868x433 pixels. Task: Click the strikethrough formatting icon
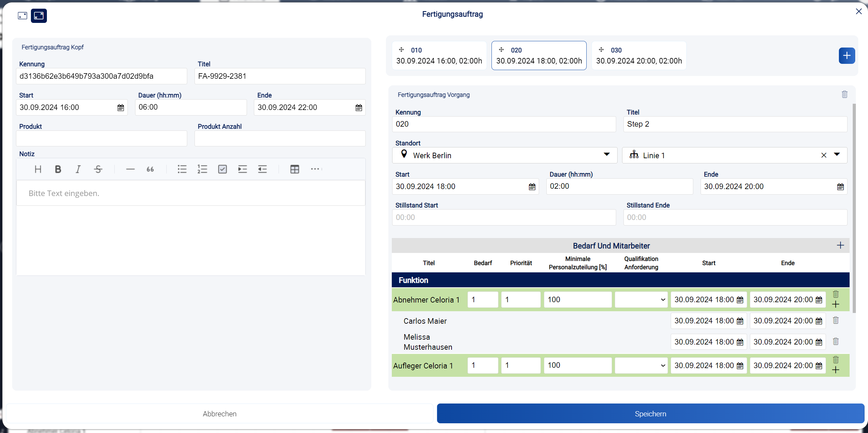click(x=98, y=169)
